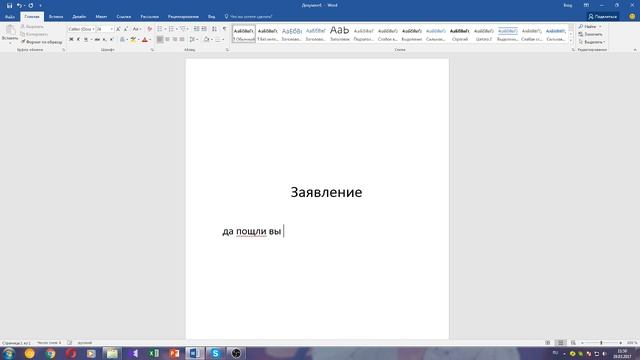Image resolution: width=640 pixels, height=360 pixels.
Task: Decrease font size with the shrink icon
Action: click(126, 29)
